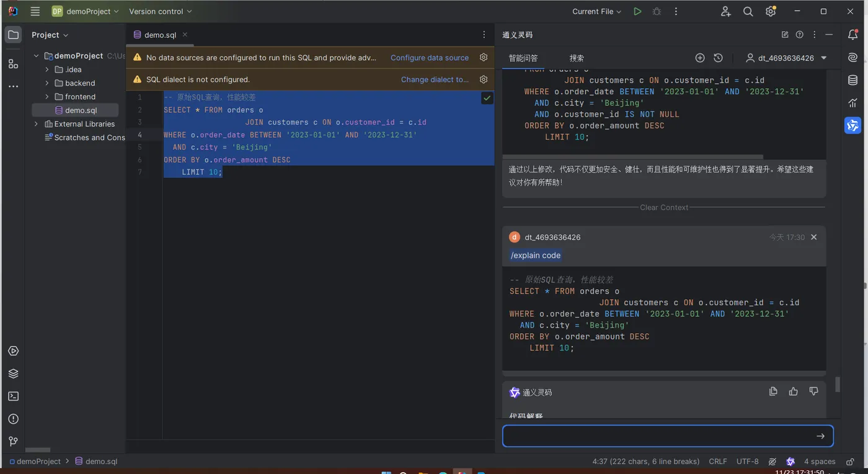This screenshot has width=868, height=474.
Task: Delete the /explain code user message
Action: (814, 237)
